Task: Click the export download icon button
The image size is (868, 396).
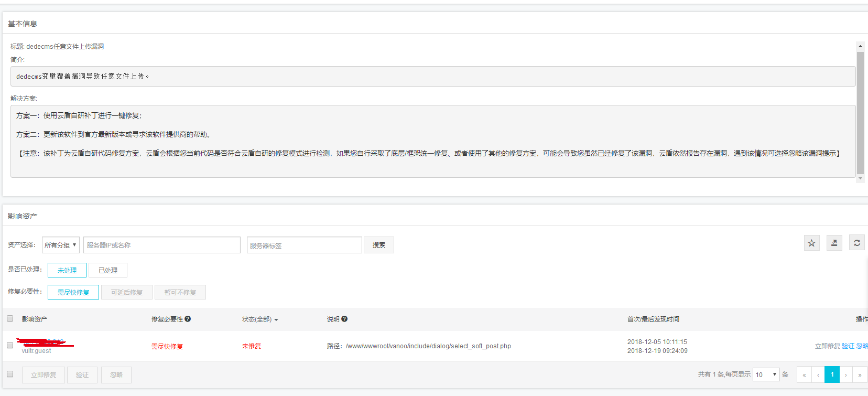Action: click(x=834, y=243)
